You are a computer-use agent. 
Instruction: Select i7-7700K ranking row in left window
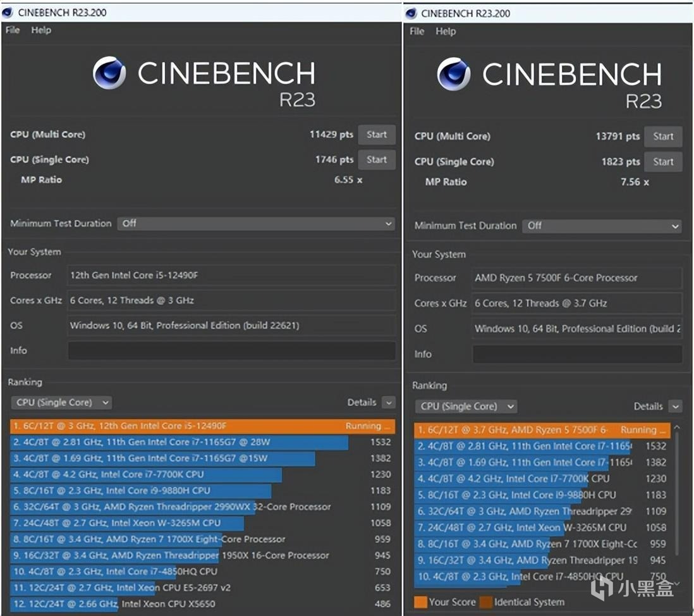pyautogui.click(x=202, y=474)
